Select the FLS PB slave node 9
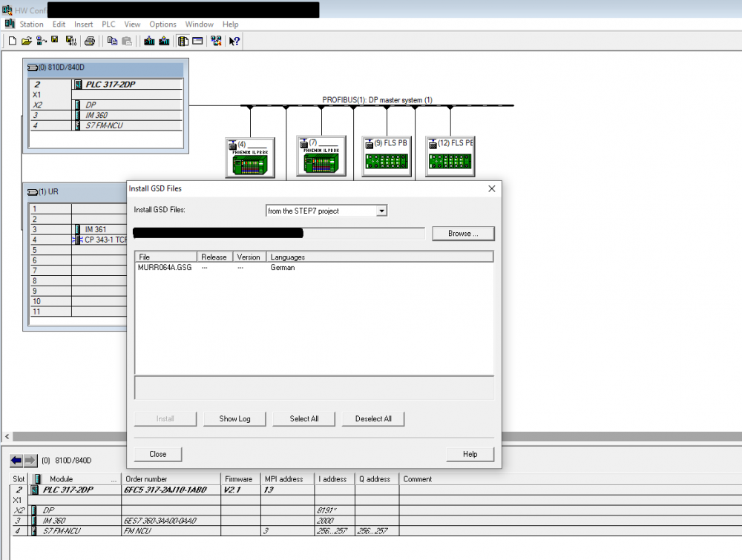This screenshot has width=742, height=560. 387,157
